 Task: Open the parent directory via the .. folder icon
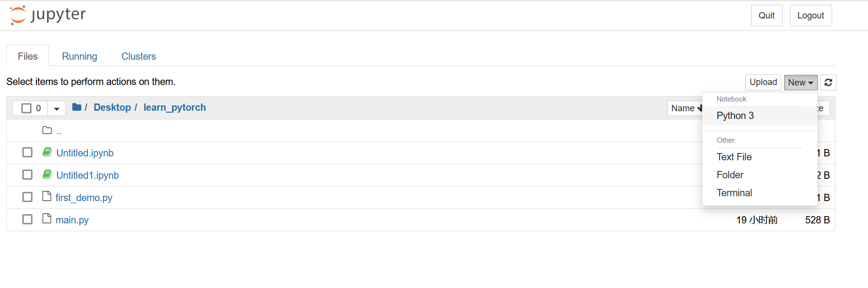47,130
